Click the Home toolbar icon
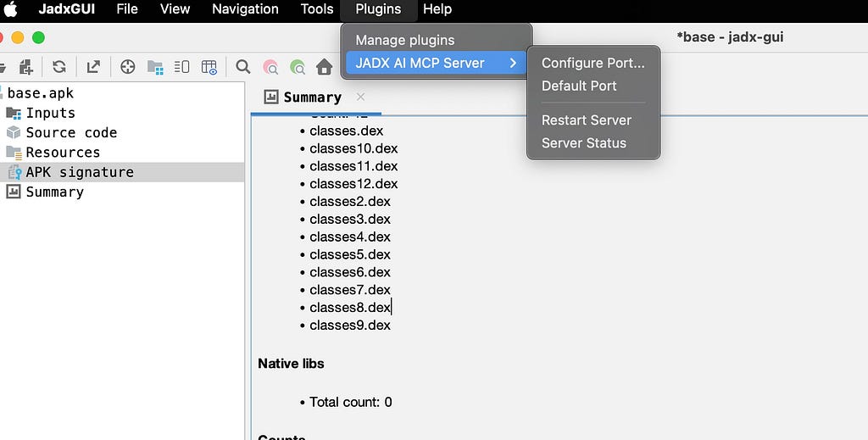The height and width of the screenshot is (440, 868). click(x=325, y=67)
